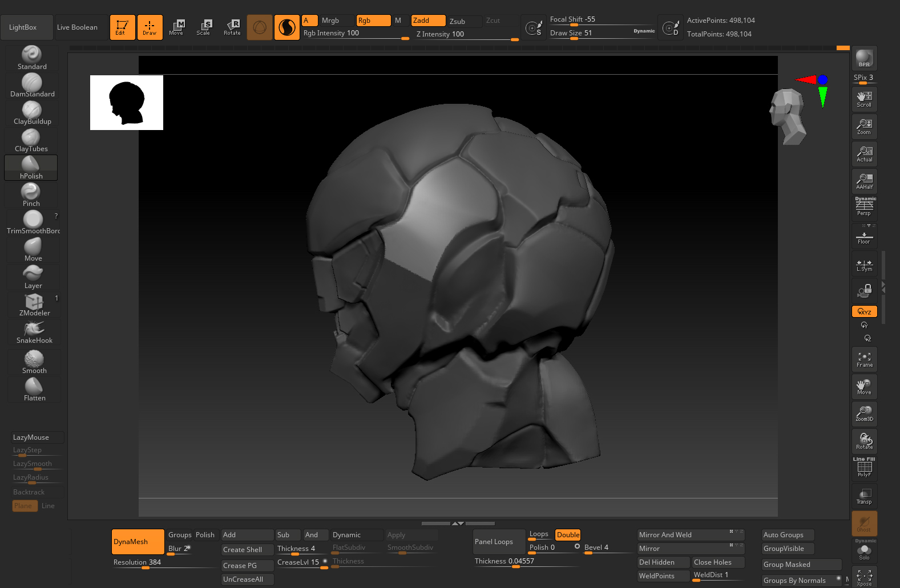The height and width of the screenshot is (588, 900).
Task: Activate the ZModeler brush
Action: tap(34, 305)
